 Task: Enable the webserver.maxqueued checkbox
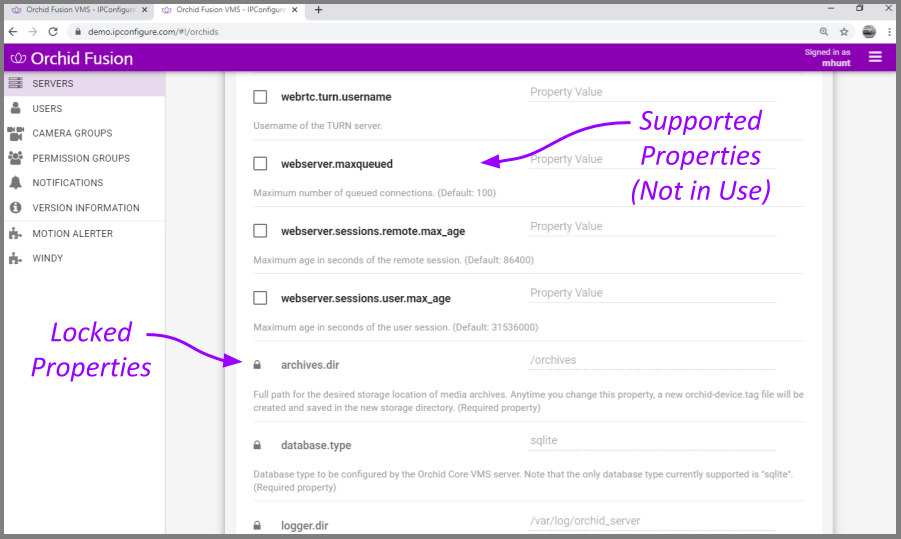[x=260, y=164]
